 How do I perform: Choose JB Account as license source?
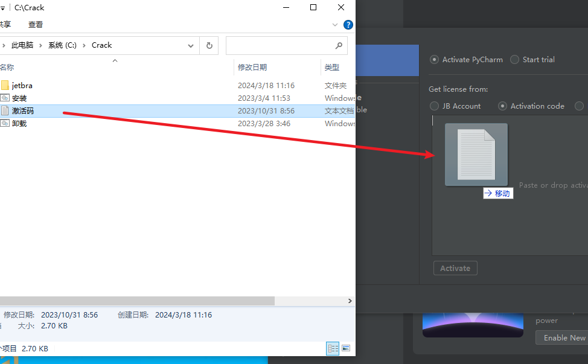point(434,106)
